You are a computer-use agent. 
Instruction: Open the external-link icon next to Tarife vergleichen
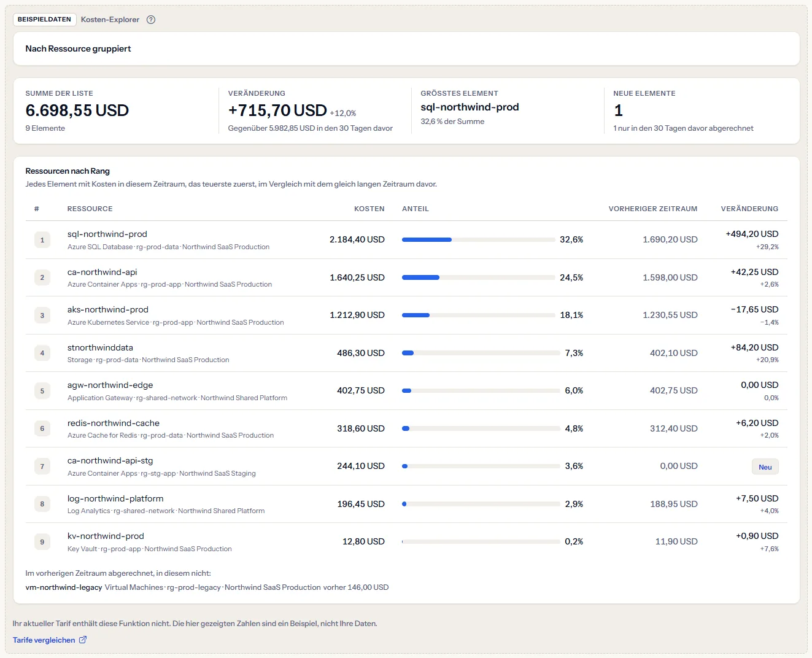point(83,640)
